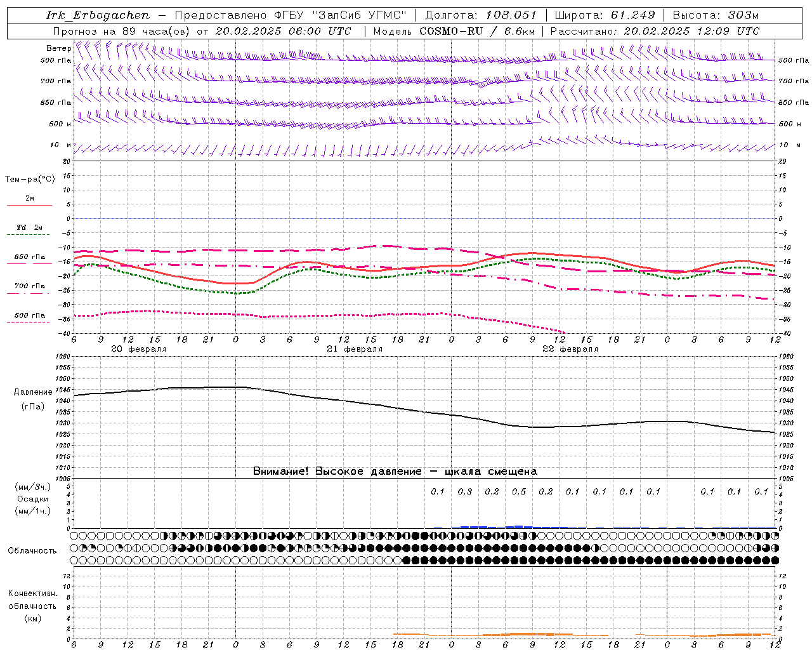Image resolution: width=812 pixels, height=650 pixels.
Task: Click the (мм/1ч.) precipitation unit label
Action: [x=33, y=511]
